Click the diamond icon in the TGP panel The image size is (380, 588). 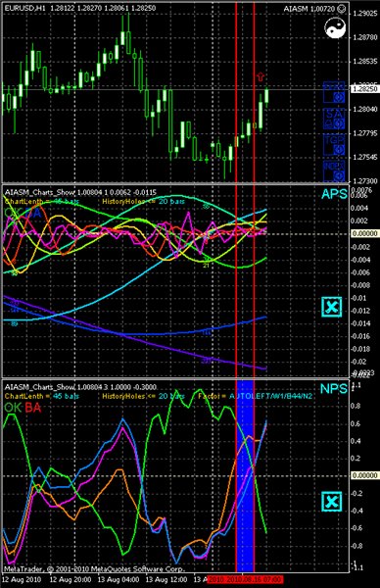(339, 150)
